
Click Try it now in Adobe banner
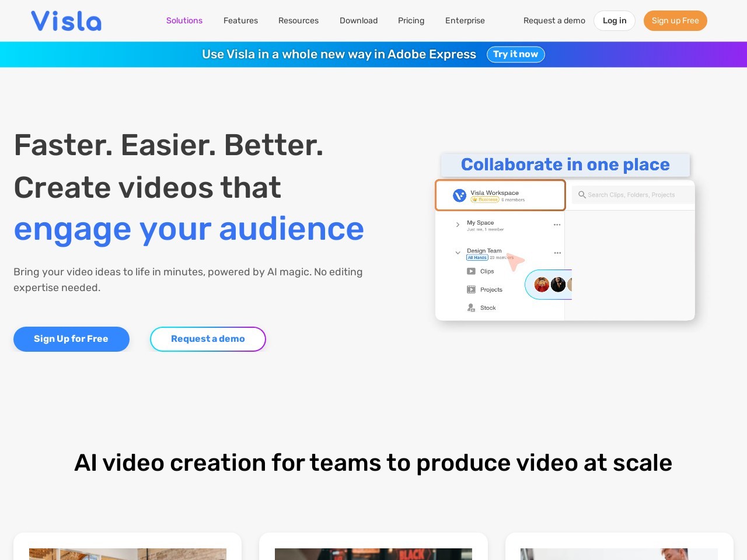pyautogui.click(x=515, y=54)
